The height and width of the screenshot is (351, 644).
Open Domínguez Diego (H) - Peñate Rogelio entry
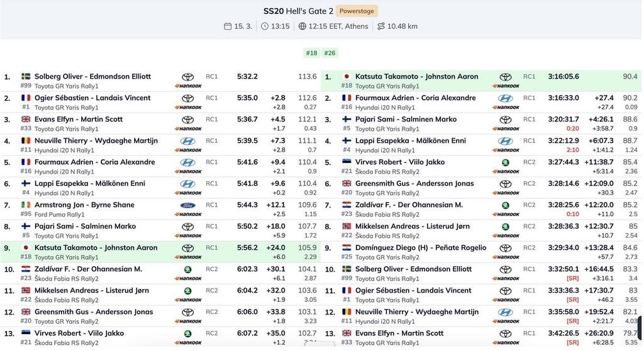pyautogui.click(x=421, y=247)
